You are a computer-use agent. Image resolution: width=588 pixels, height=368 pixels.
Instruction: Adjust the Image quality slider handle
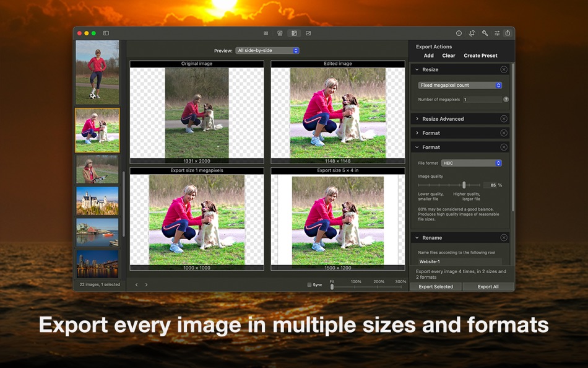[464, 185]
